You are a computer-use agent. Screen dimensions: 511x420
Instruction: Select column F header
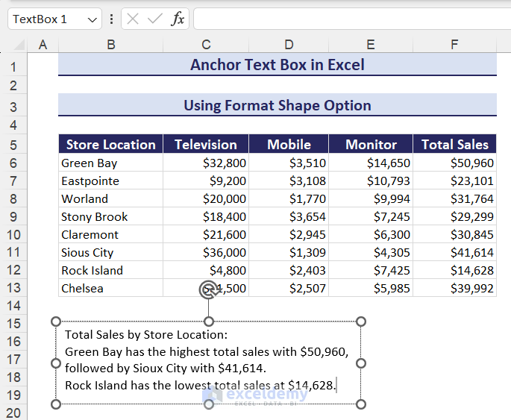tap(454, 45)
